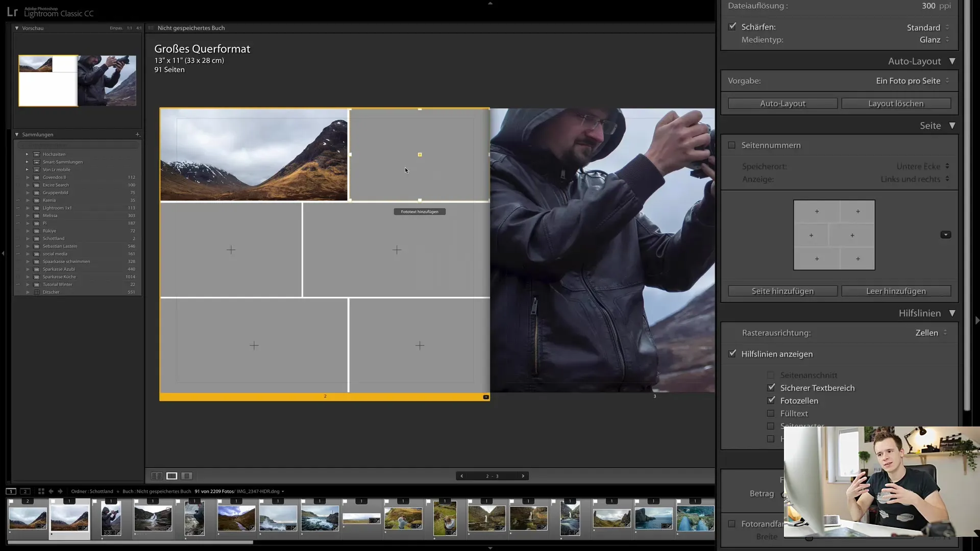
Task: Open the Tutorial Winter collection
Action: (x=58, y=284)
